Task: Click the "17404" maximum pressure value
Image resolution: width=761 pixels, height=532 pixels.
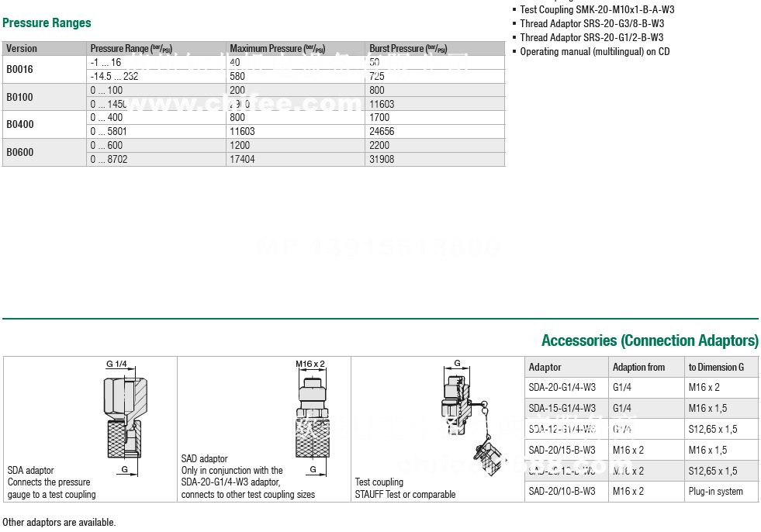Action: pos(242,159)
